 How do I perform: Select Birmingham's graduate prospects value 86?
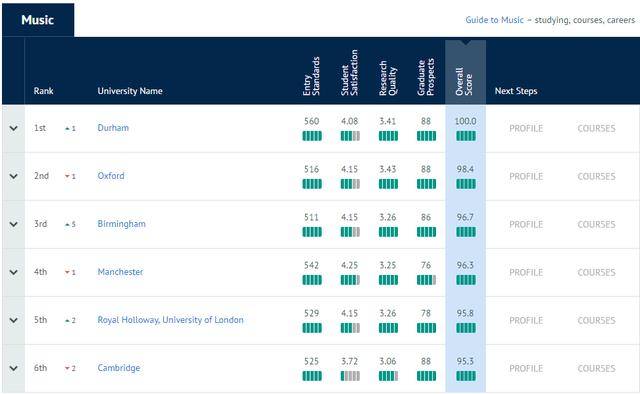pos(426,217)
